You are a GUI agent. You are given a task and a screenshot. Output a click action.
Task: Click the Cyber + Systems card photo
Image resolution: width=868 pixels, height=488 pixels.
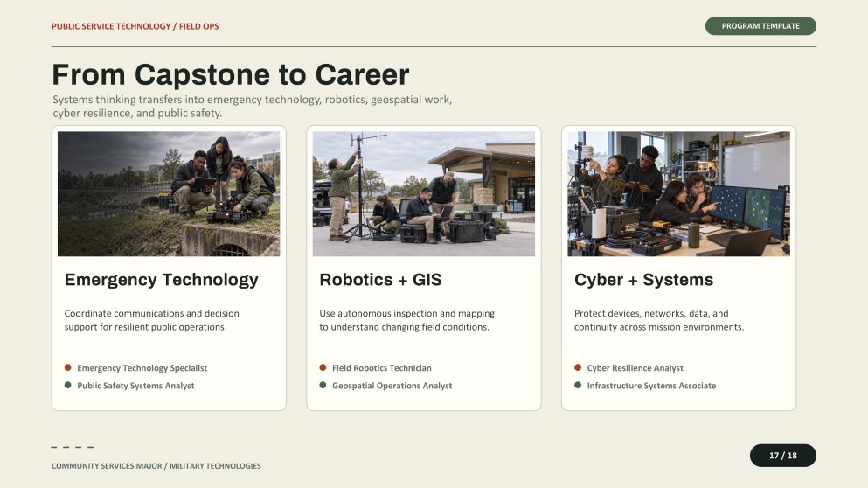click(x=678, y=194)
